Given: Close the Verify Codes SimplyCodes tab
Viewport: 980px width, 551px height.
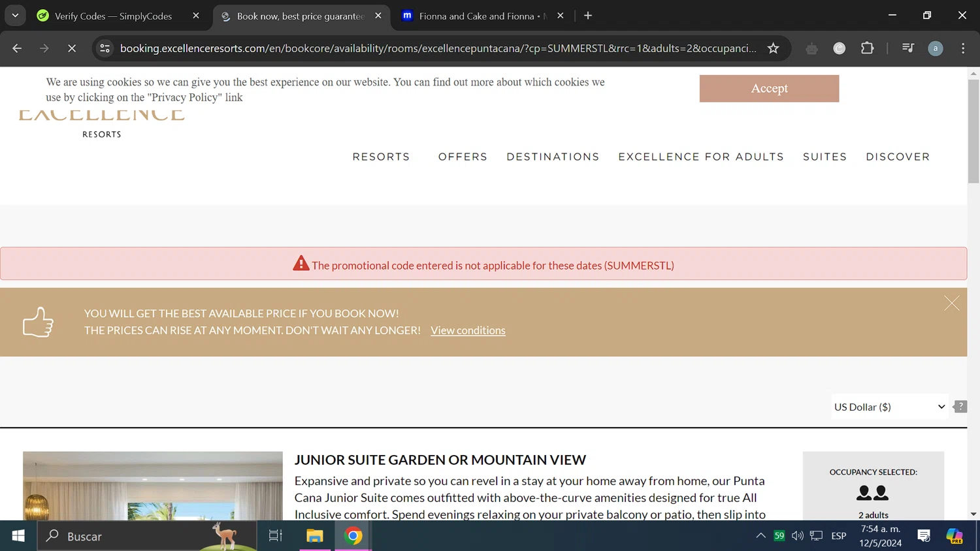Looking at the screenshot, I should [x=196, y=16].
